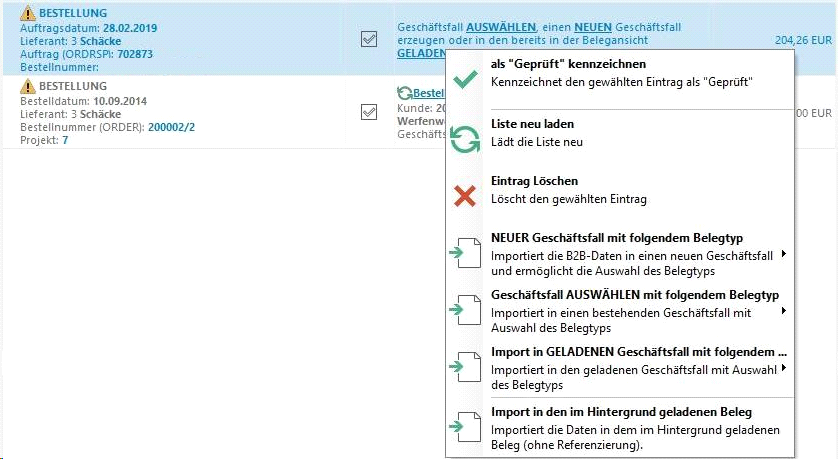Click the green refresh arrows icon
Image resolution: width=838 pixels, height=459 pixels.
point(465,138)
